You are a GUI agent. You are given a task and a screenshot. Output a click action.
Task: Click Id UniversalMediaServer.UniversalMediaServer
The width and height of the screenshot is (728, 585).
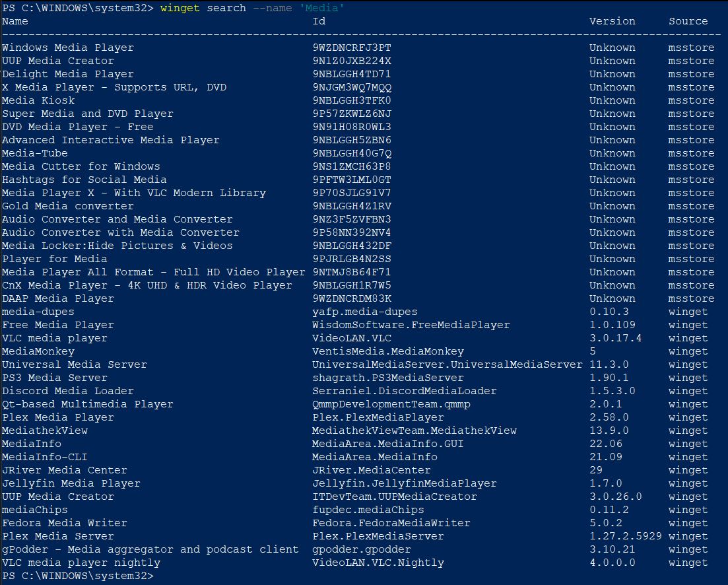click(x=447, y=365)
